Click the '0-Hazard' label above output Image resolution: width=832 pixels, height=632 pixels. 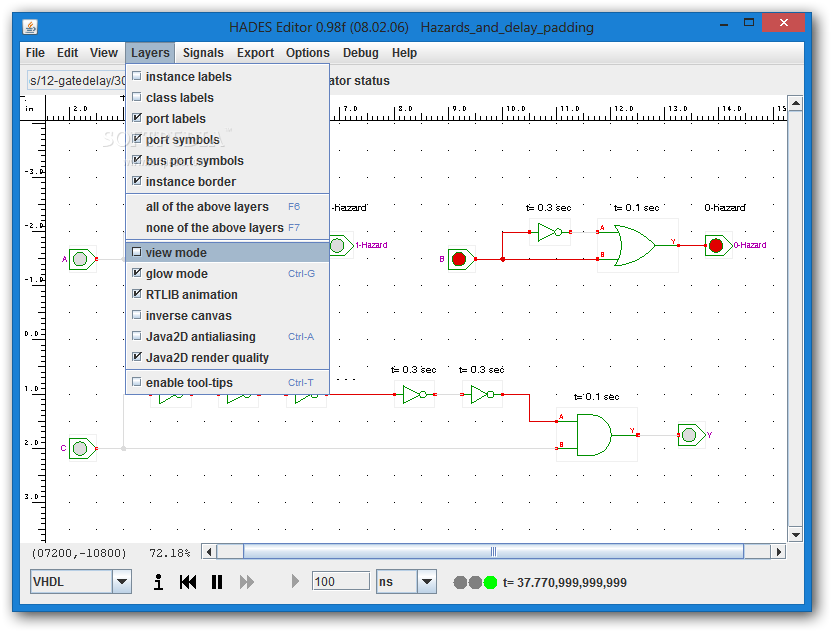coord(724,207)
